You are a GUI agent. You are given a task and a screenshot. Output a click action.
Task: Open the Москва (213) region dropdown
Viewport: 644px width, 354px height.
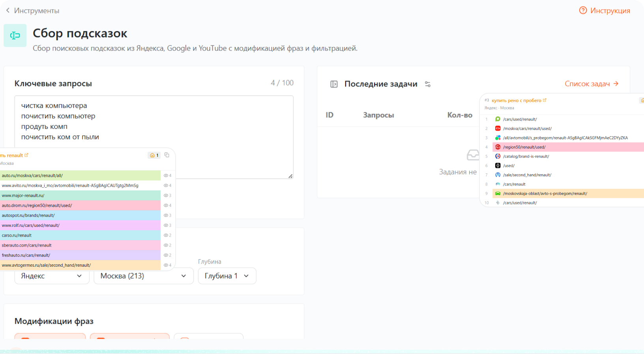[x=144, y=276]
